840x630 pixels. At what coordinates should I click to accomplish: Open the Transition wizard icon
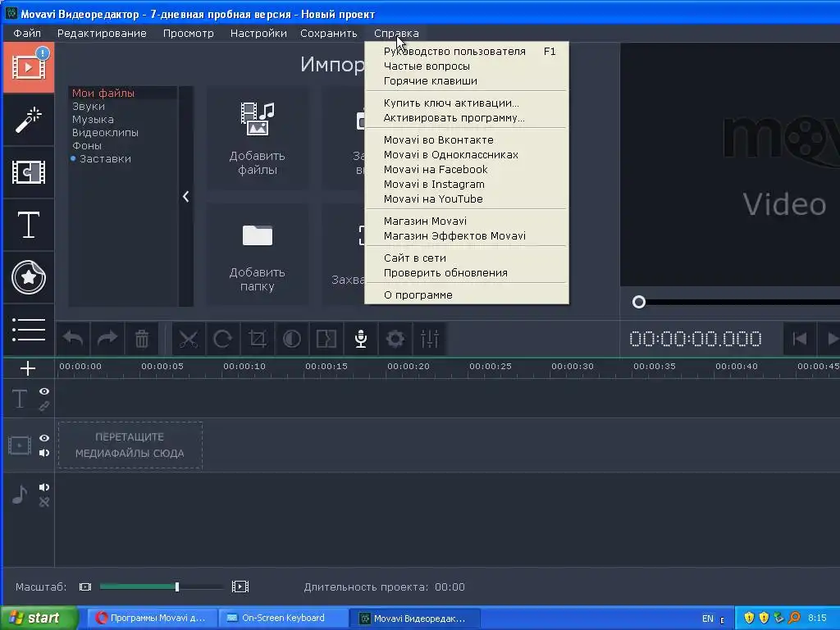[326, 339]
